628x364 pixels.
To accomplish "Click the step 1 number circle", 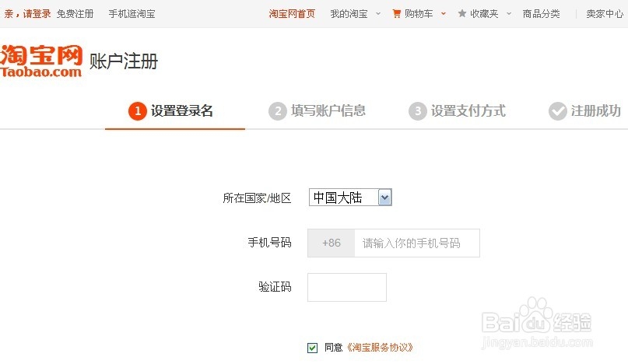I will pyautogui.click(x=138, y=111).
